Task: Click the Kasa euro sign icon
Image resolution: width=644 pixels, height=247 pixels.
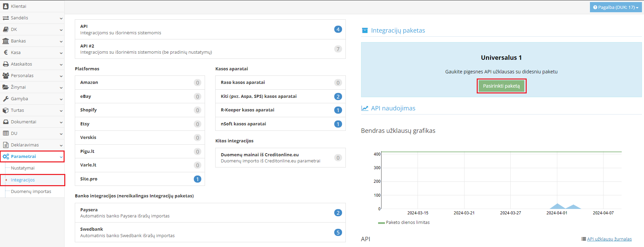Action: (x=6, y=53)
